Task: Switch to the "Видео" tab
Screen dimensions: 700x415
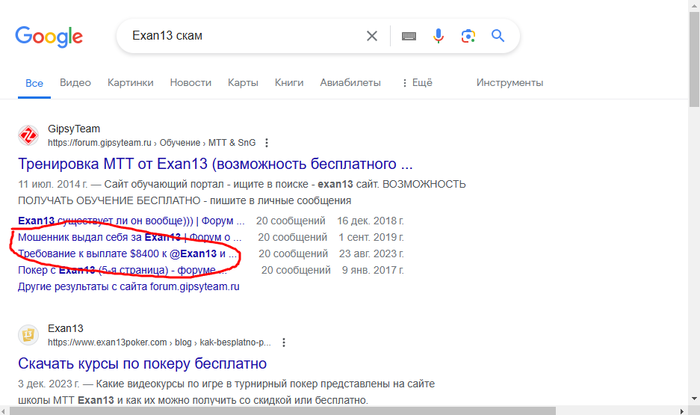Action: pyautogui.click(x=75, y=82)
